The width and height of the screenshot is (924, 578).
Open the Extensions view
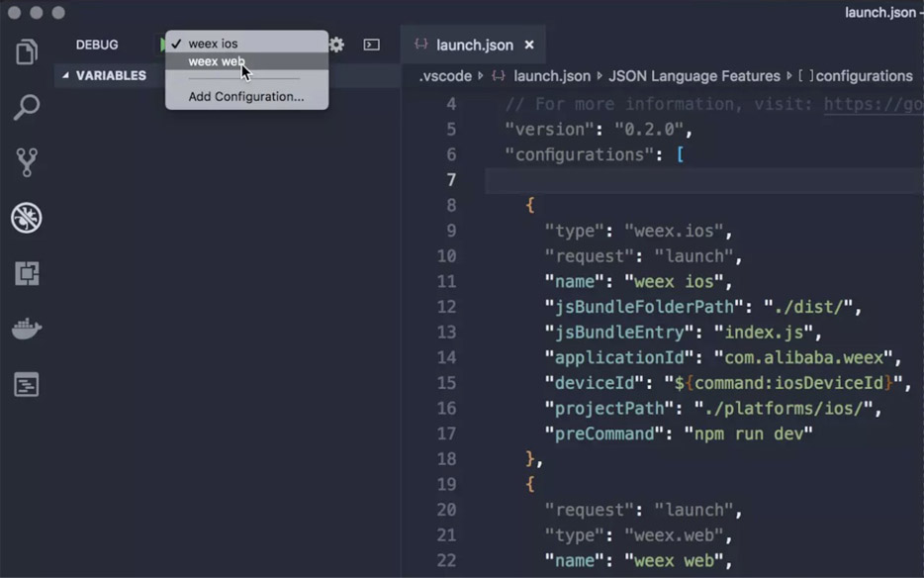27,273
